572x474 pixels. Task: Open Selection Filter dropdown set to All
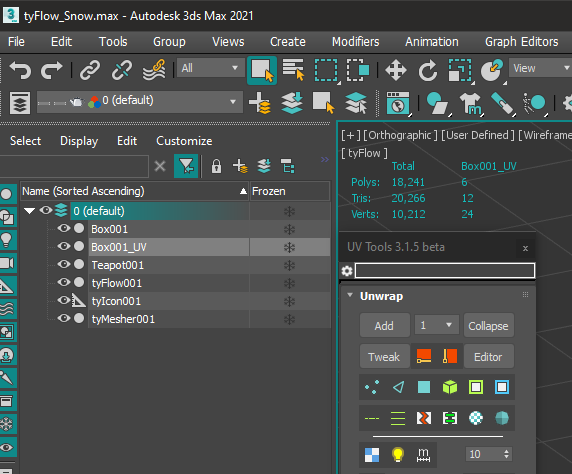click(210, 68)
